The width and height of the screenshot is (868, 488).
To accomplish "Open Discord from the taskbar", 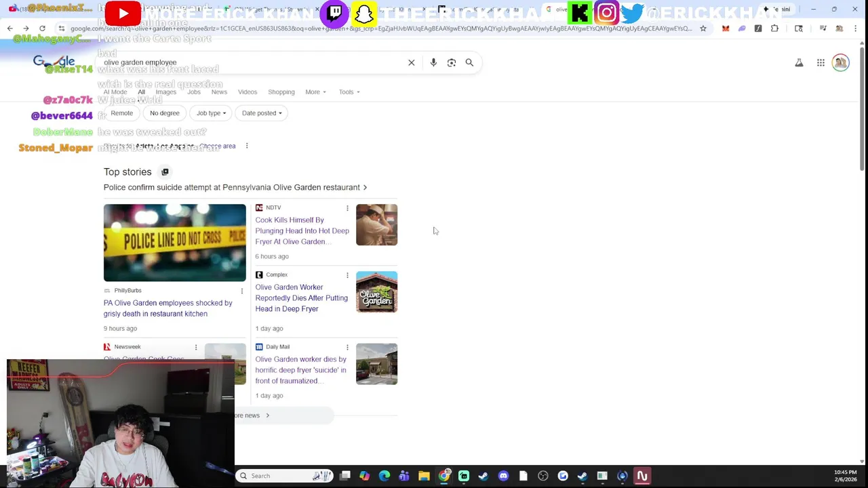I will click(x=503, y=476).
